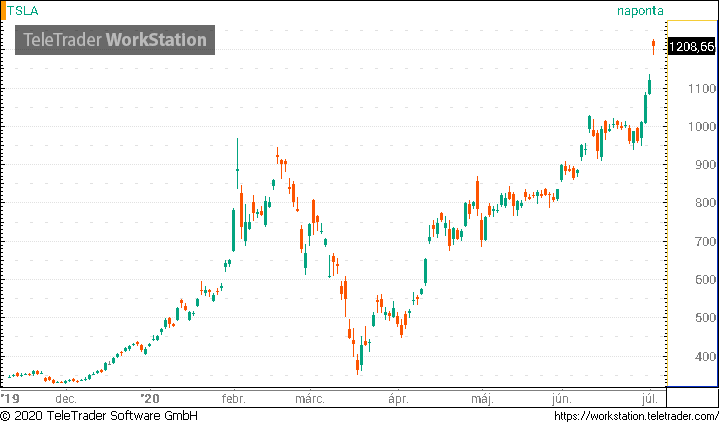Click the current price tag 1208,66

tap(691, 46)
